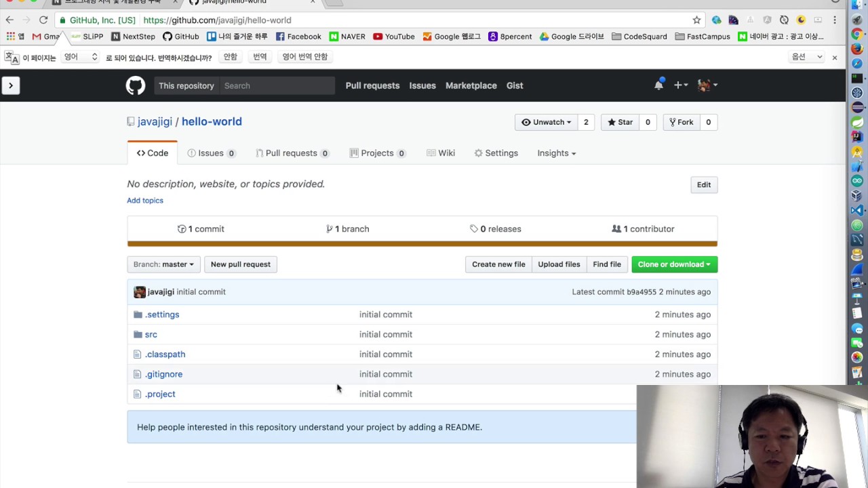Open the NextStep bookmark
This screenshot has height=488, width=868.
pos(133,37)
